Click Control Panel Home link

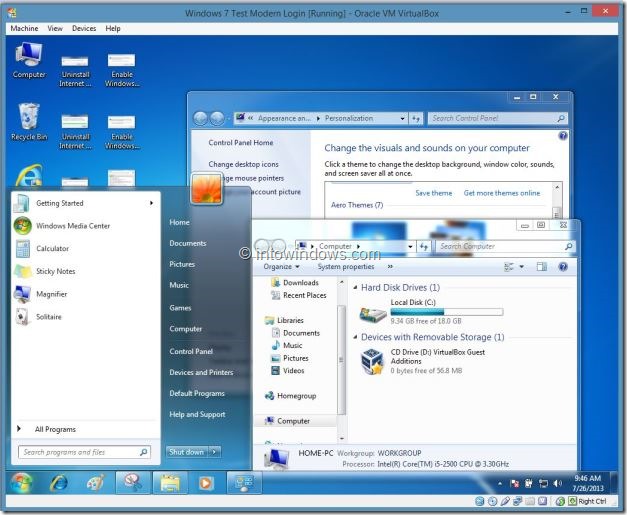pyautogui.click(x=241, y=143)
